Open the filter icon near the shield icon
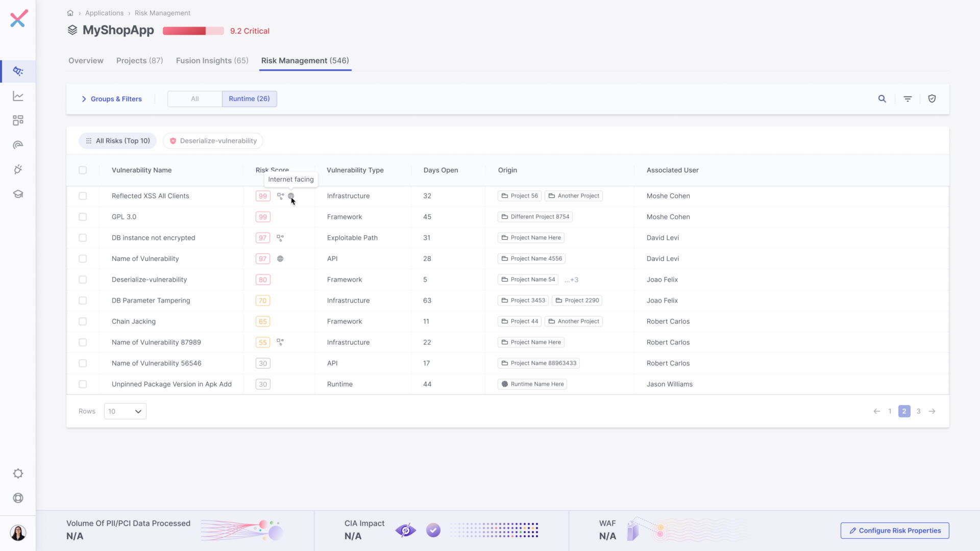980x551 pixels. 908,98
